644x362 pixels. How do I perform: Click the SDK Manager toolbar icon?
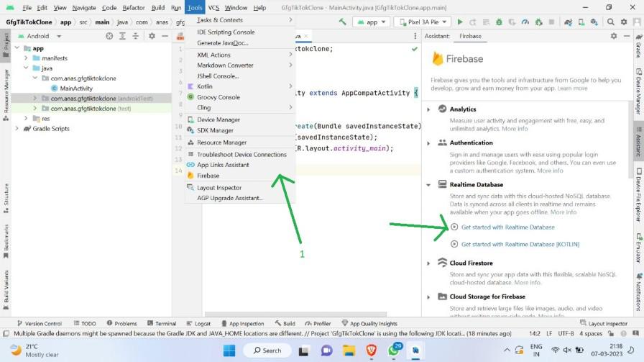point(594,22)
